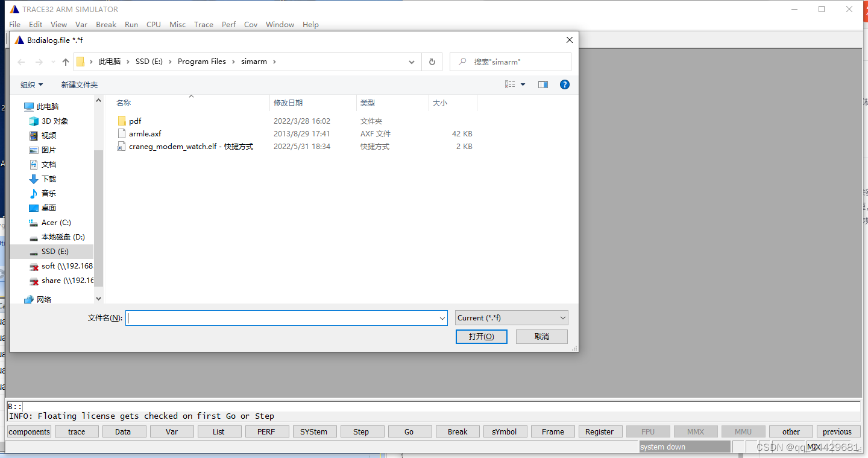Screen dimensions: 868x458
Task: Refresh the simarm folder view
Action: [432, 62]
